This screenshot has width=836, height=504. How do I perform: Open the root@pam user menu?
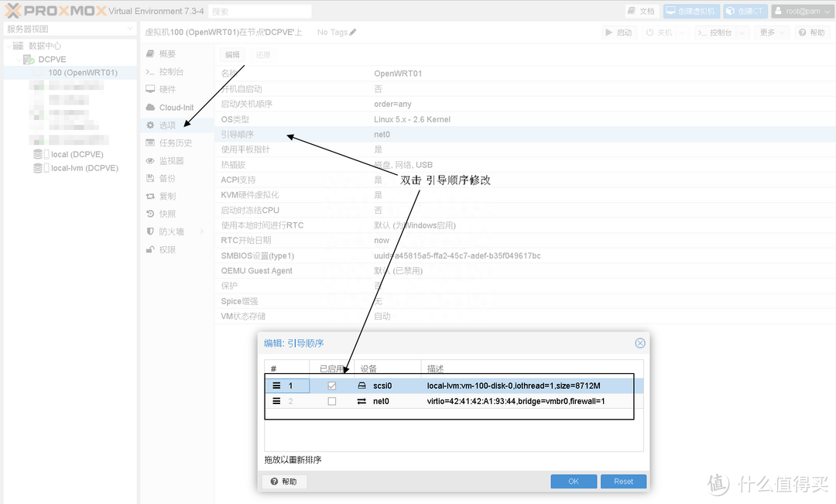802,11
